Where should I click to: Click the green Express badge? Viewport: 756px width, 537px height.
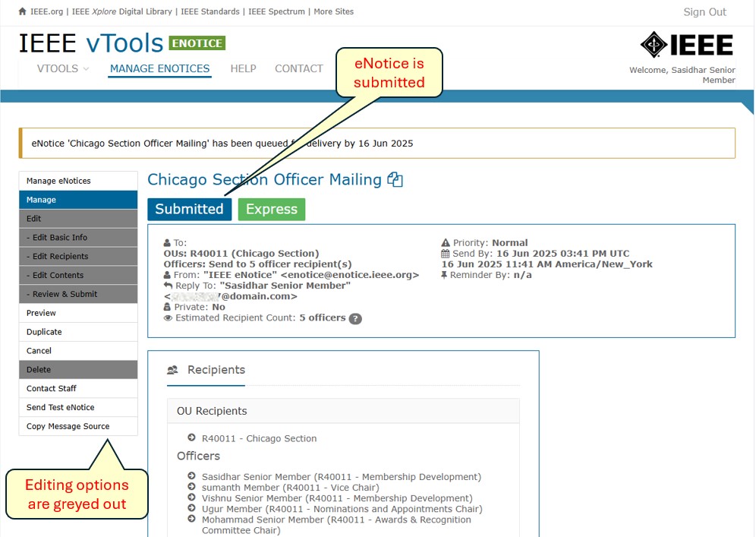tap(272, 209)
